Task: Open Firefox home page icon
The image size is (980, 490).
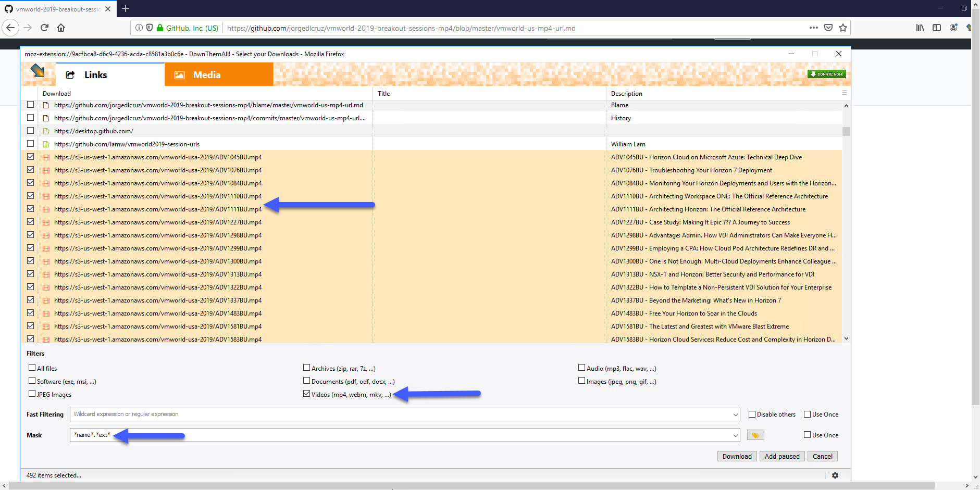Action: pos(61,28)
